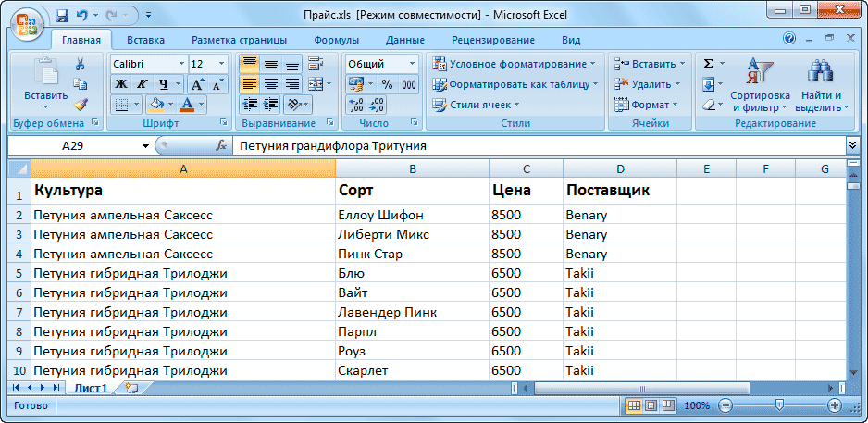Open the Данные ribbon tab
This screenshot has height=423, width=868.
(405, 40)
